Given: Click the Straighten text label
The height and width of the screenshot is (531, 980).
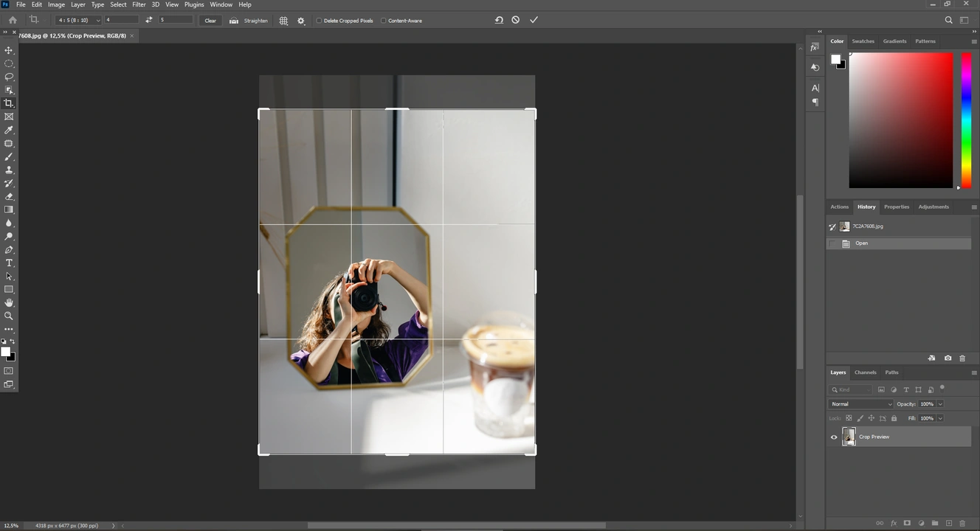Looking at the screenshot, I should 256,21.
